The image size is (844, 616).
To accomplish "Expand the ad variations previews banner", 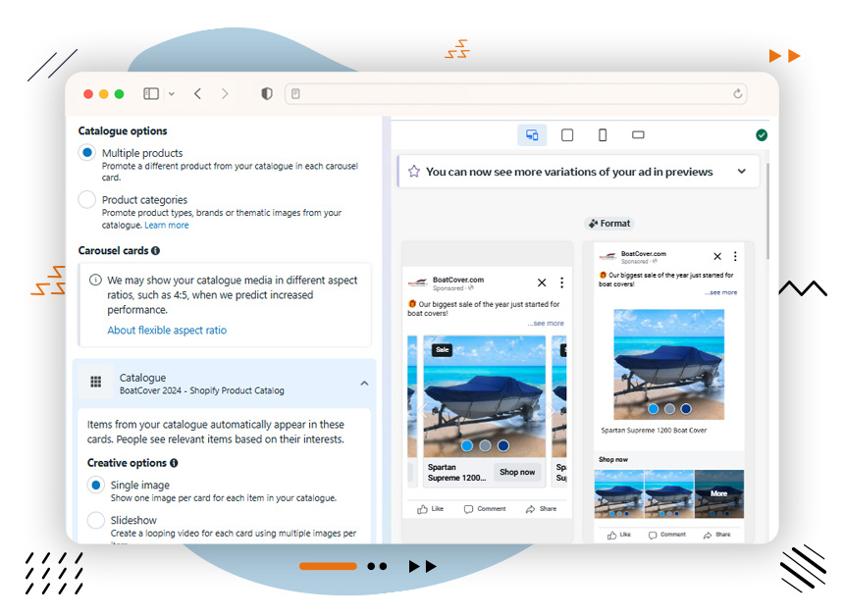I will click(x=742, y=172).
